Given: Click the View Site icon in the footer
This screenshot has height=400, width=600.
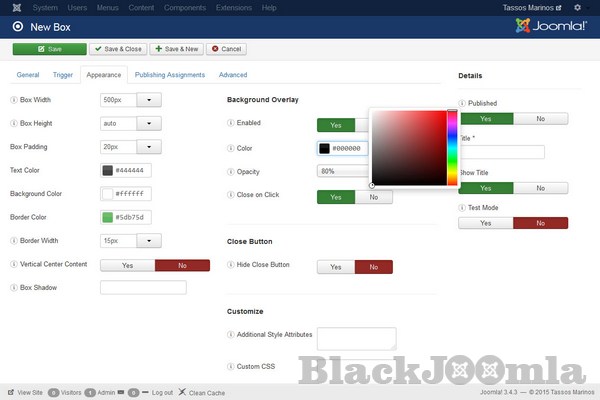Looking at the screenshot, I should 11,392.
